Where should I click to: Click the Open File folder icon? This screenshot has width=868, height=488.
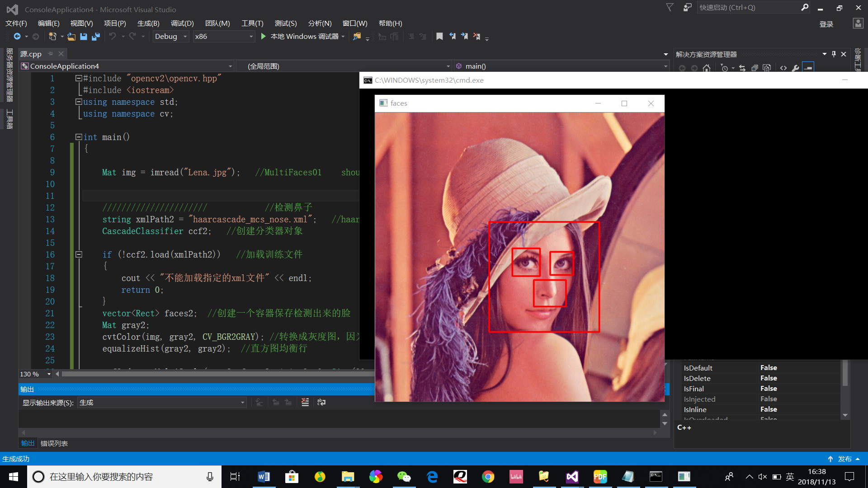(71, 37)
